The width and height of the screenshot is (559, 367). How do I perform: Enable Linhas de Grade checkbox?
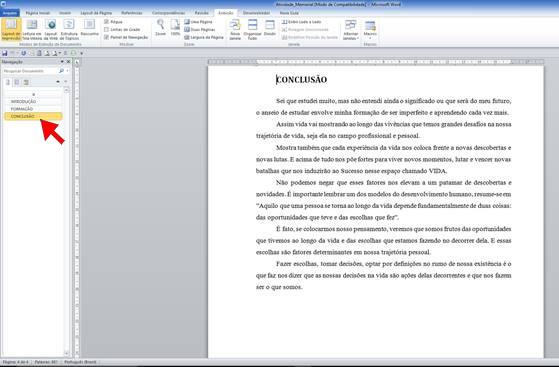(122, 30)
